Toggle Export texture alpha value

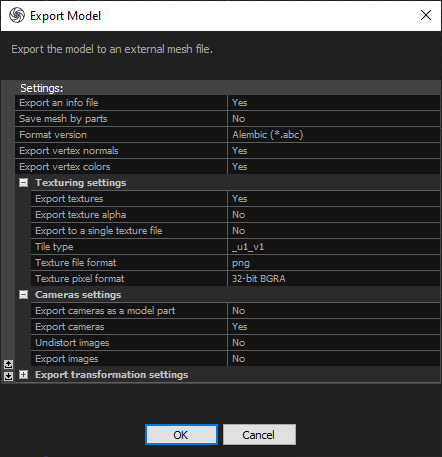[x=333, y=215]
